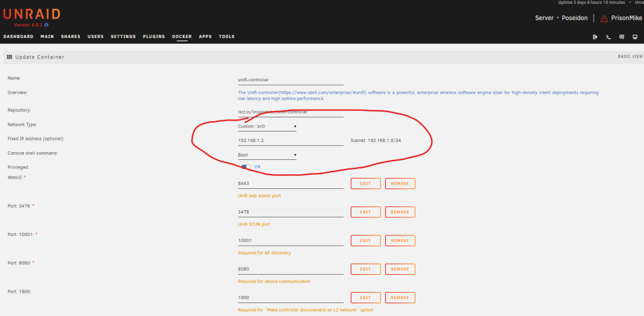This screenshot has height=316, width=644.
Task: Click the WebUI port field 8443
Action: [290, 184]
